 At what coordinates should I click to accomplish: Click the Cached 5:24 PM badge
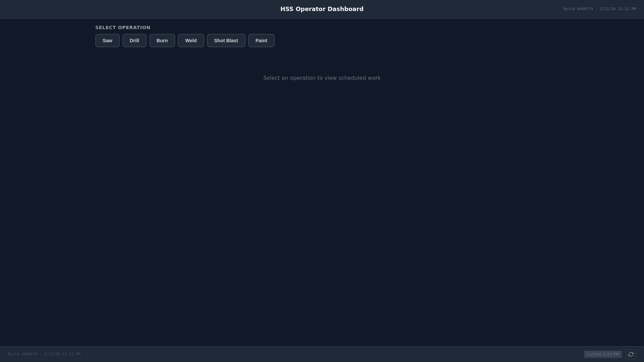[x=603, y=354]
